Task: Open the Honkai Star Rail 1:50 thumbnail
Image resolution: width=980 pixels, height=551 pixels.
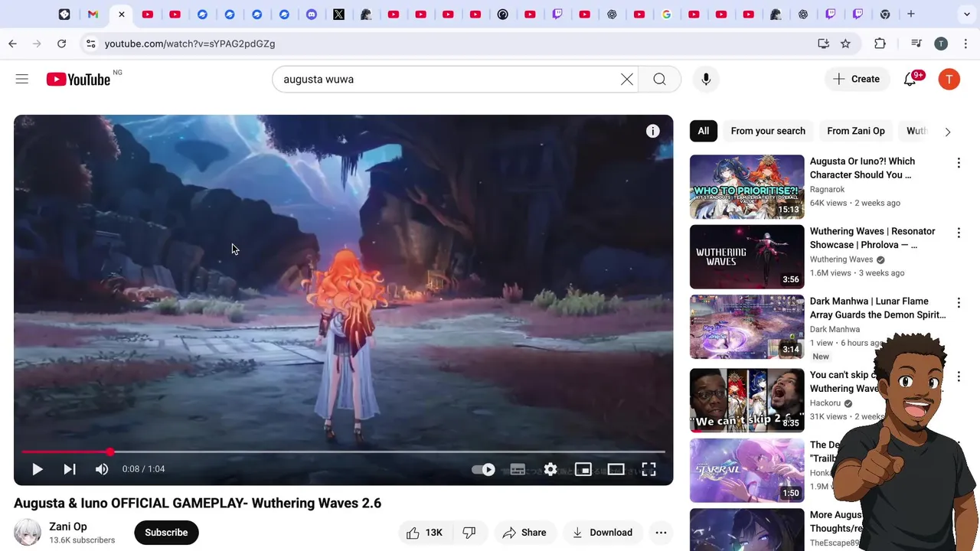Action: (747, 470)
